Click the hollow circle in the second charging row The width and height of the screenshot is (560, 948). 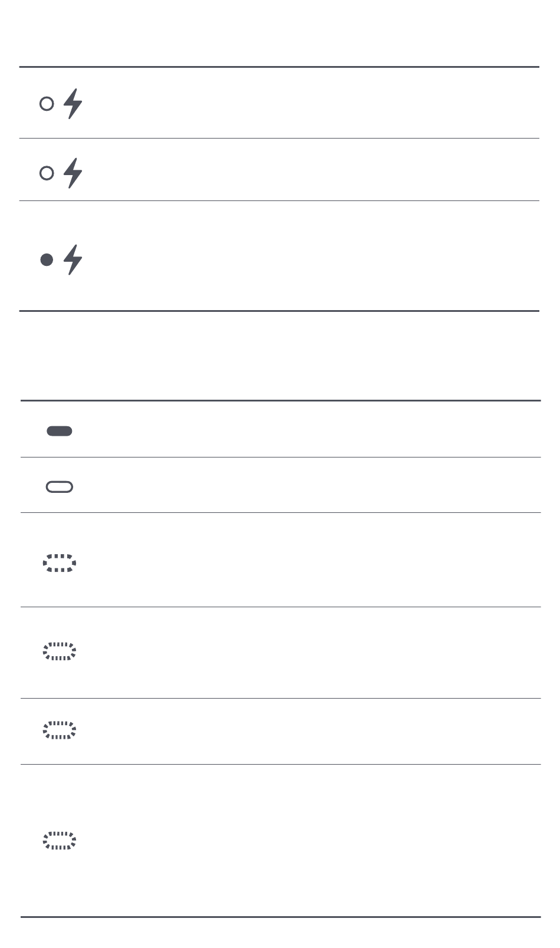click(47, 173)
